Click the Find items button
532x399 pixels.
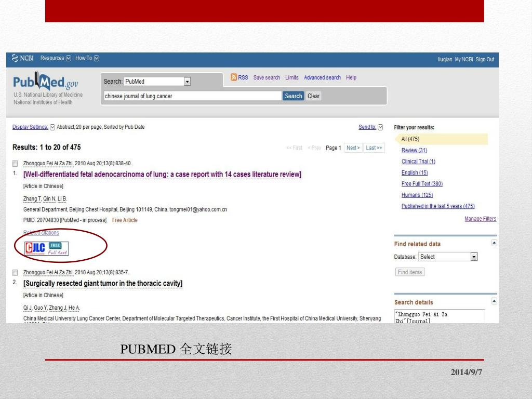coord(410,272)
